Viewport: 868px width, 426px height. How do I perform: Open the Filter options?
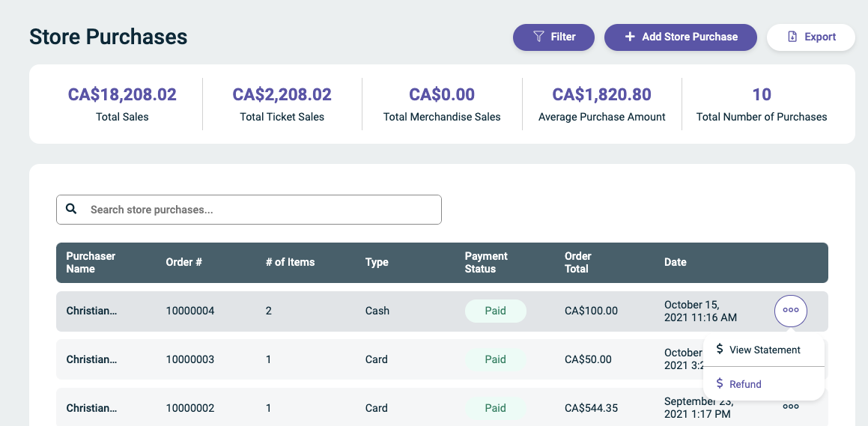553,37
